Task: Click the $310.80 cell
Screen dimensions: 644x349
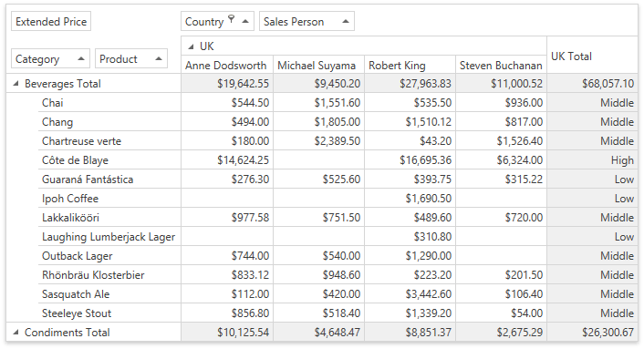Action: [x=410, y=237]
